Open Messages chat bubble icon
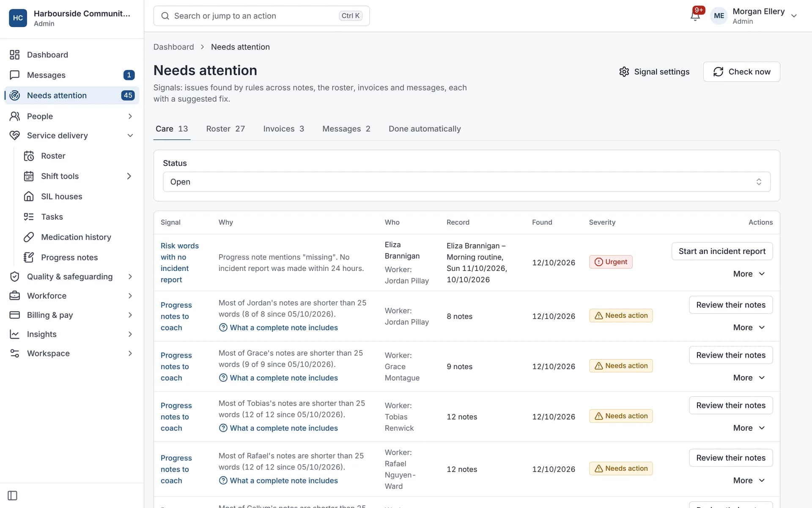Screen dimensions: 812x508 (15, 75)
